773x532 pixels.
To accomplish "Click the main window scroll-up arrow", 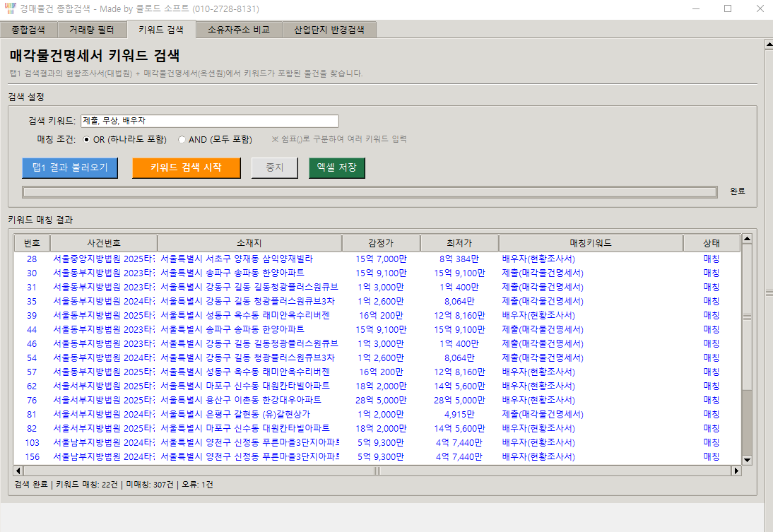I will 769,44.
